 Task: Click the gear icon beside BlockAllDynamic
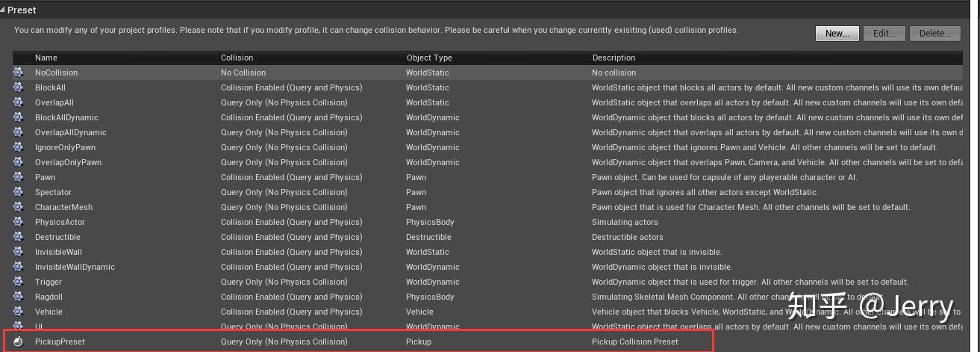click(x=18, y=117)
